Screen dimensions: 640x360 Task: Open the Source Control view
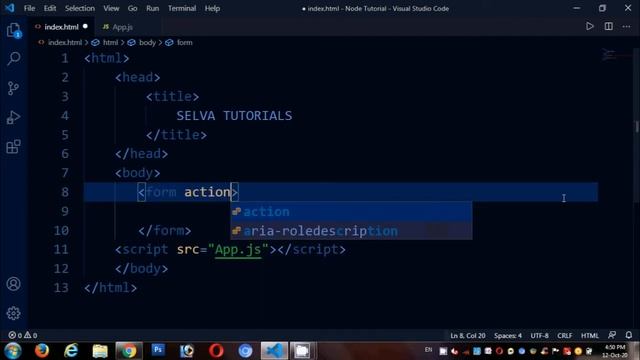pos(13,88)
